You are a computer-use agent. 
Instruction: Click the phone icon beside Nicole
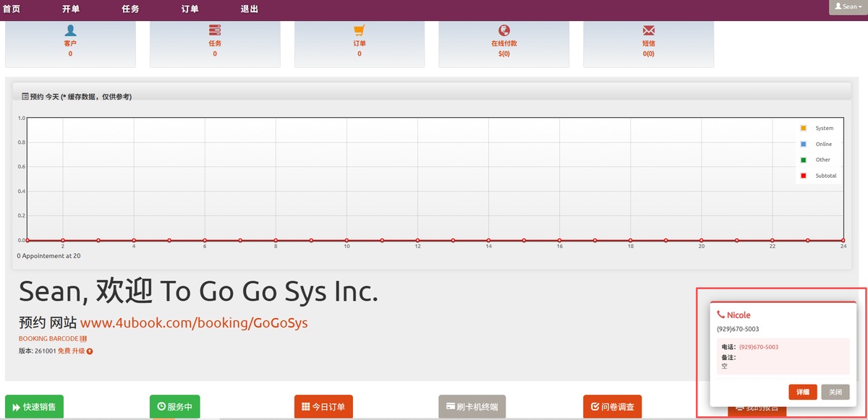click(x=720, y=315)
